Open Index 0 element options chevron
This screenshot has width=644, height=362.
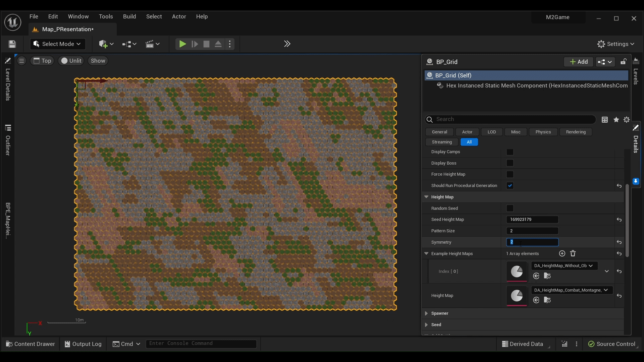pyautogui.click(x=607, y=271)
